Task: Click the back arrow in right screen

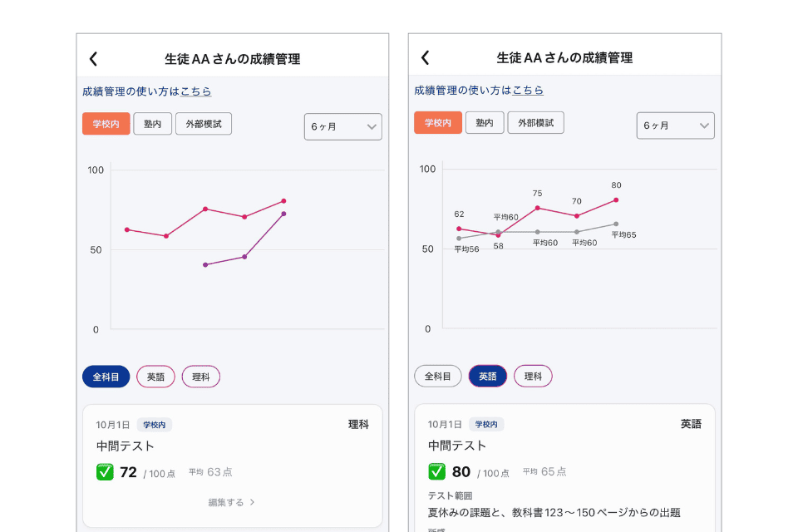Action: 425,57
